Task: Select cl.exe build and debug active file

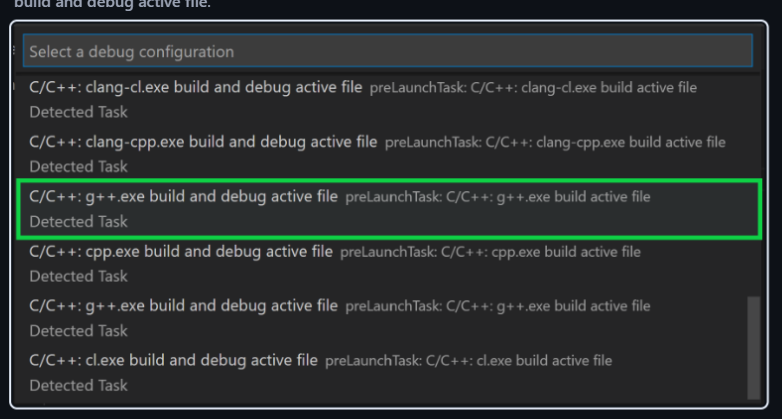Action: [173, 359]
